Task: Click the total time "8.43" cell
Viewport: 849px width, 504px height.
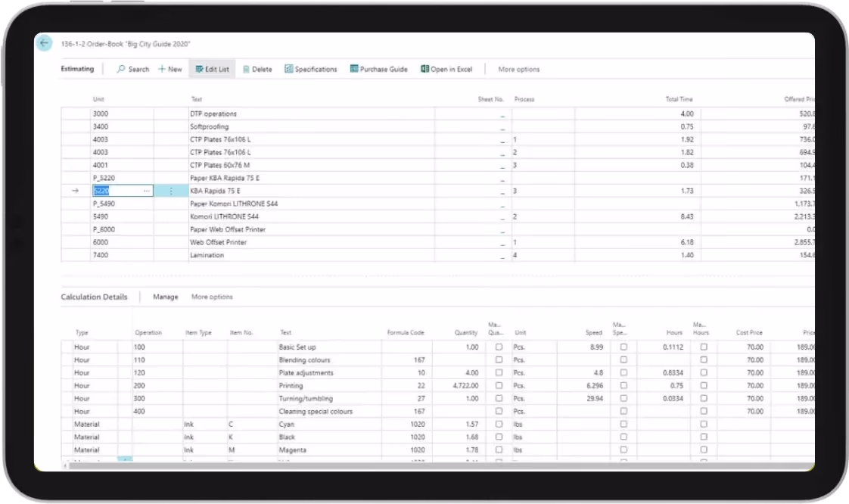Action: click(687, 216)
